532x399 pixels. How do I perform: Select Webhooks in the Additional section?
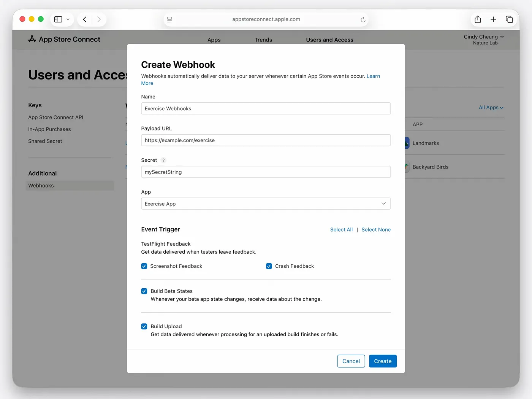click(70, 186)
